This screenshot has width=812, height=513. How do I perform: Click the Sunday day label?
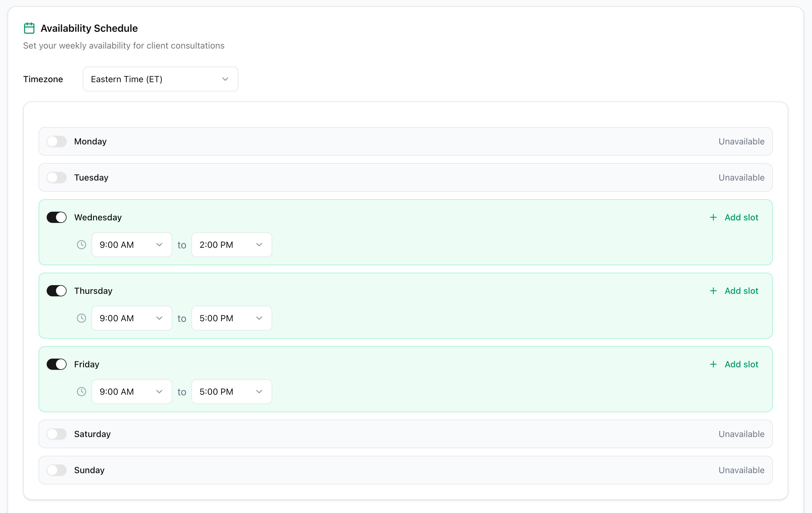(x=89, y=470)
